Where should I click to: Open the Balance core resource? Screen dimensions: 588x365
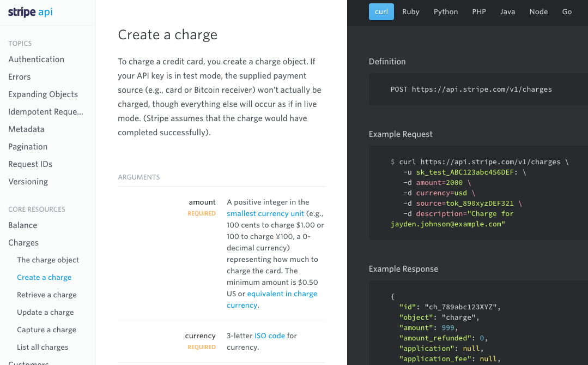(23, 225)
